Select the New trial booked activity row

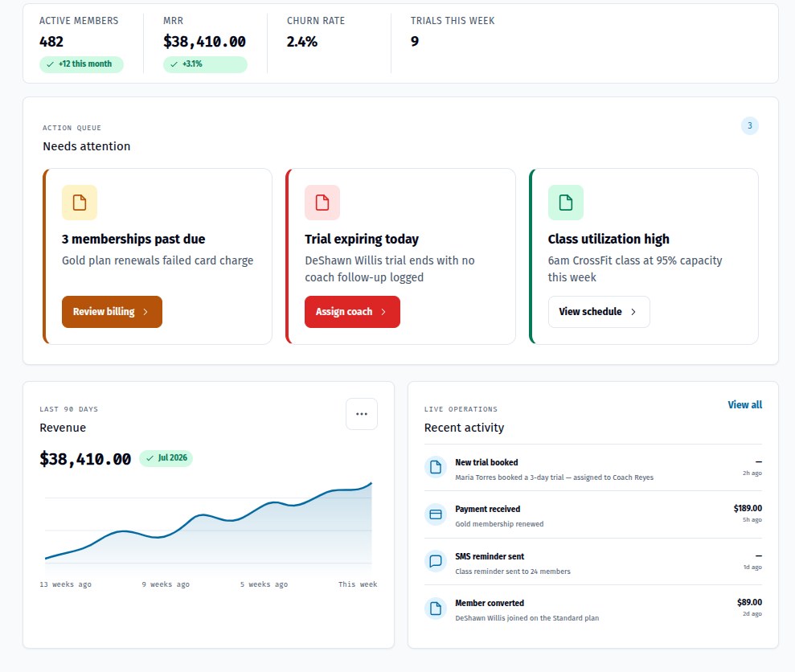[593, 468]
